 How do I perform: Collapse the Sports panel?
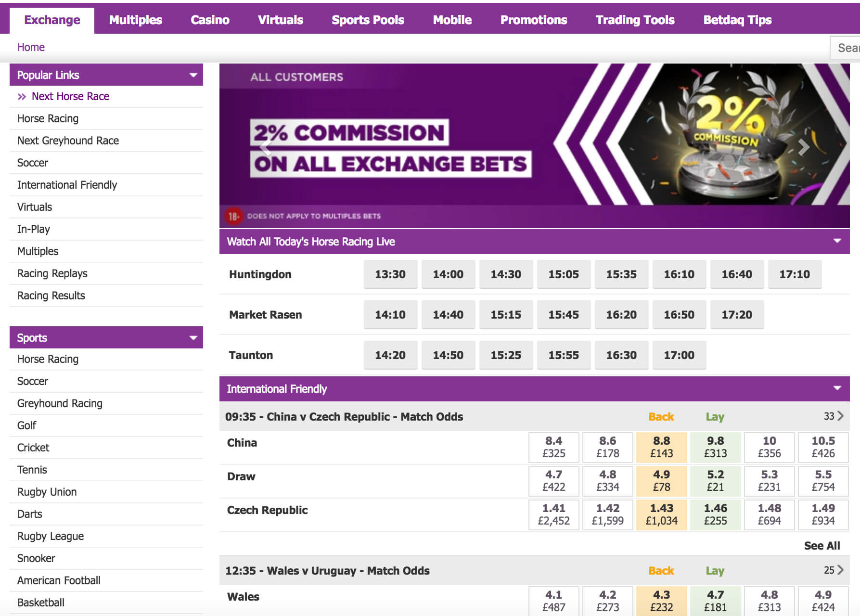click(x=193, y=338)
